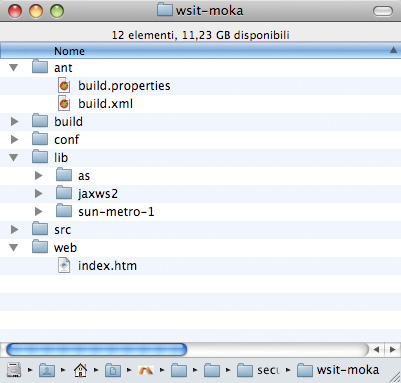
Task: Select the 'lib' folder name
Action: (61, 158)
